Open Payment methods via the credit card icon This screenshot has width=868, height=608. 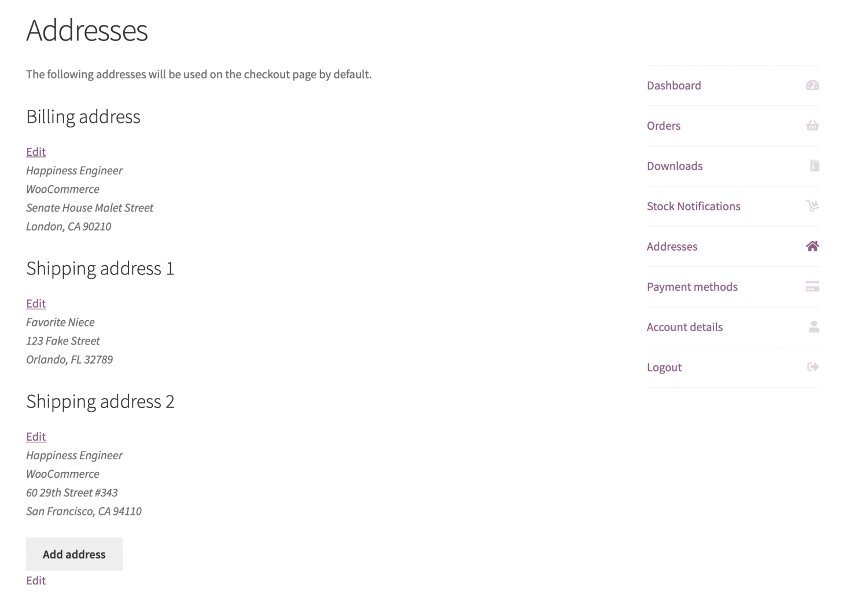point(812,286)
